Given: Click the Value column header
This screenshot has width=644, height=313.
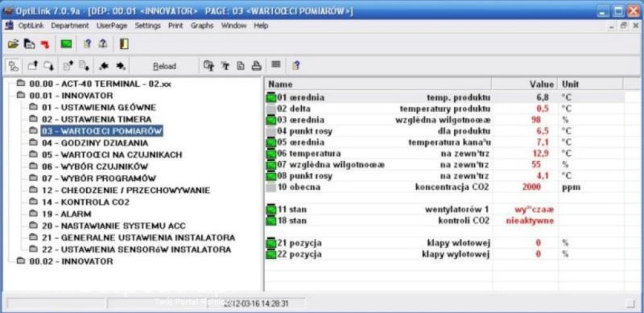Looking at the screenshot, I should click(525, 84).
